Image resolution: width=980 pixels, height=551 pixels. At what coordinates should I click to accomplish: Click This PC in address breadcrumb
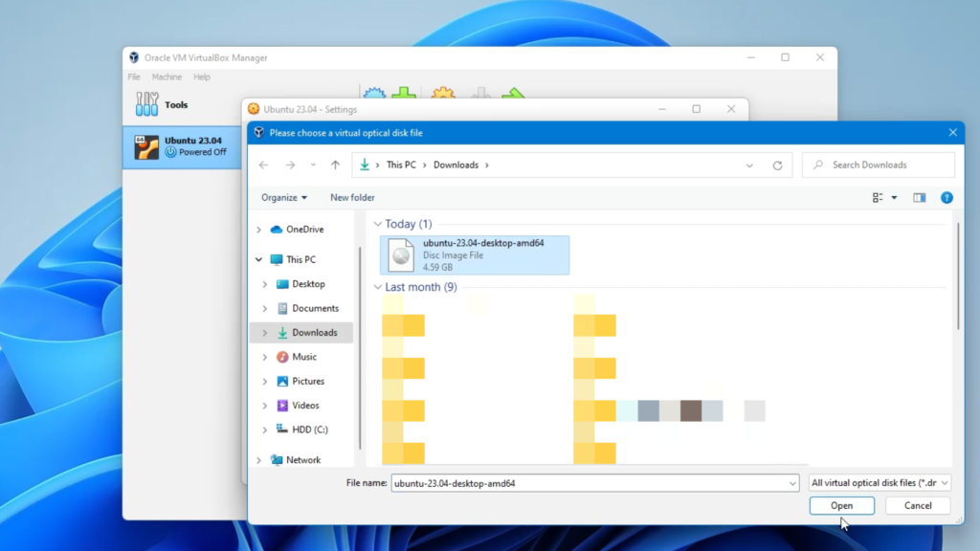[401, 165]
